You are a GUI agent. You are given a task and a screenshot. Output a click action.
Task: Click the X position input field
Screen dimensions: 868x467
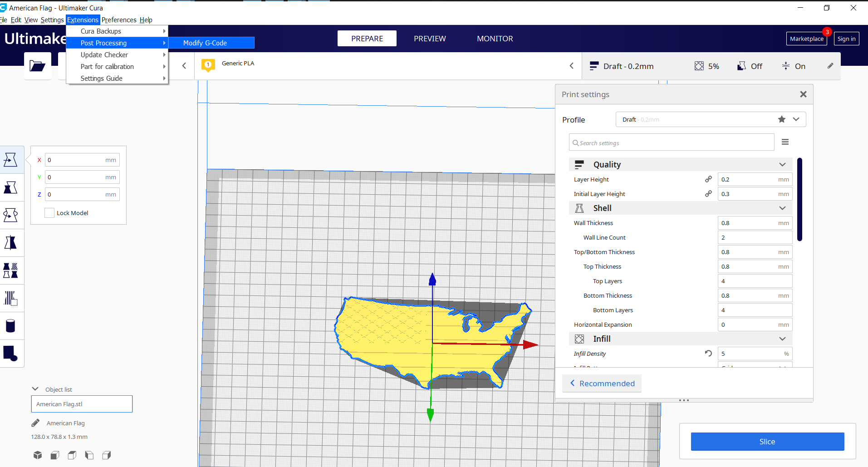pyautogui.click(x=82, y=160)
